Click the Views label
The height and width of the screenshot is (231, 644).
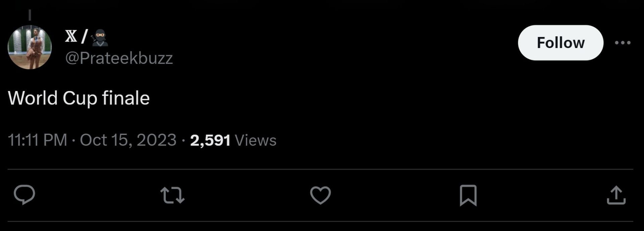click(x=256, y=140)
